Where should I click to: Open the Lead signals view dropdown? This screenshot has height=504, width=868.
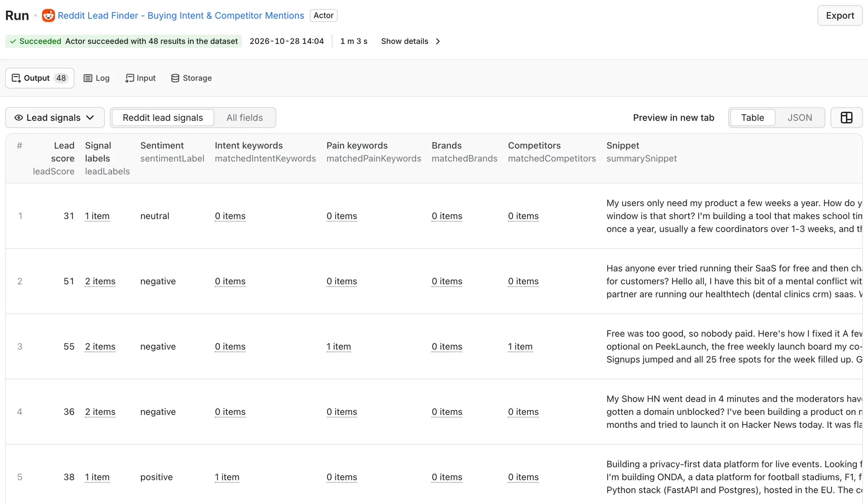tap(55, 118)
